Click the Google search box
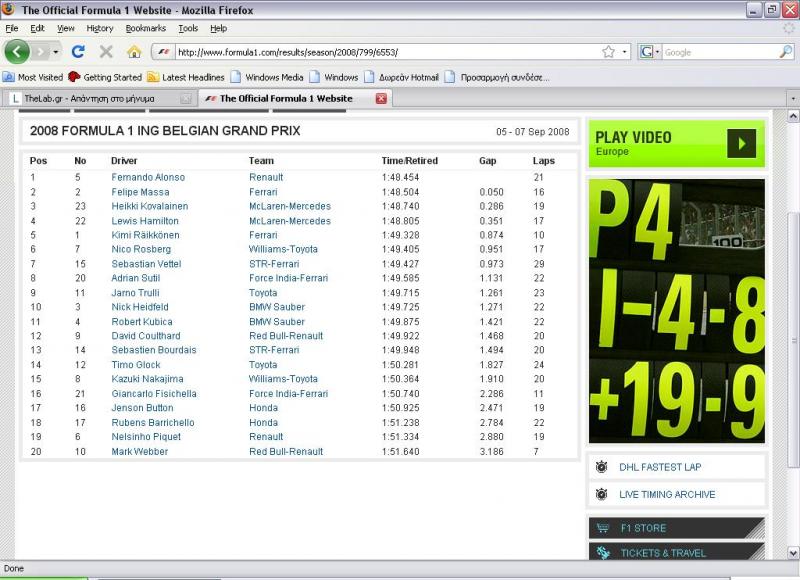800x580 pixels. click(x=721, y=52)
